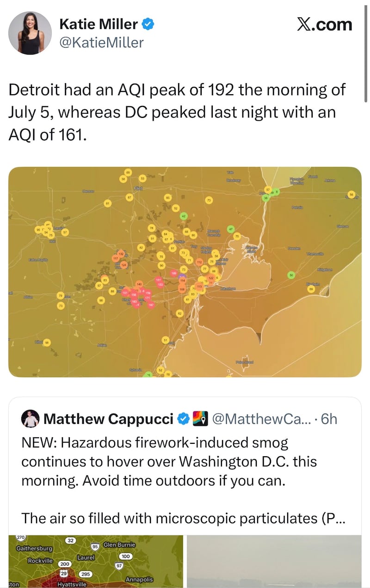This screenshot has width=370, height=588.
Task: Click Matthew Cappucci's verified badge
Action: click(183, 419)
